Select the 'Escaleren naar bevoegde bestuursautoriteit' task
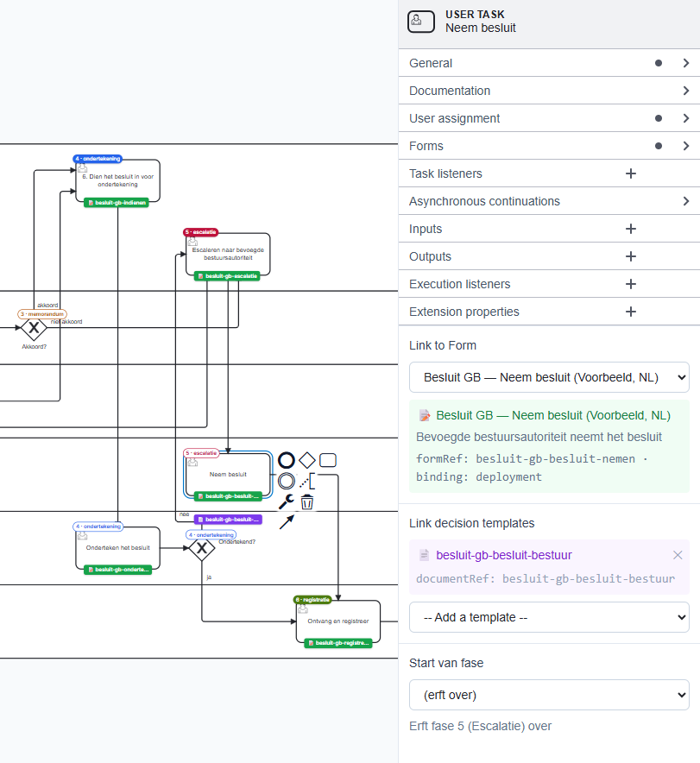Screen dimensions: 700x763 tap(228, 254)
